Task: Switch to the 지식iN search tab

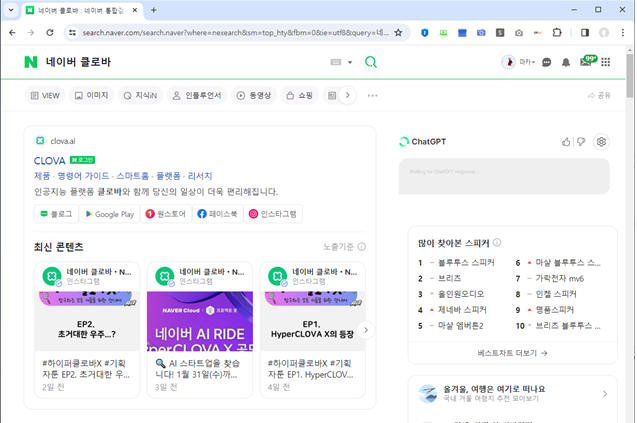Action: pyautogui.click(x=140, y=95)
